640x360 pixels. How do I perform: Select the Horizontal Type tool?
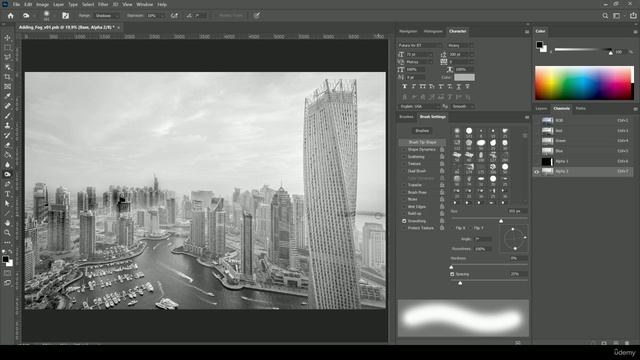point(7,194)
